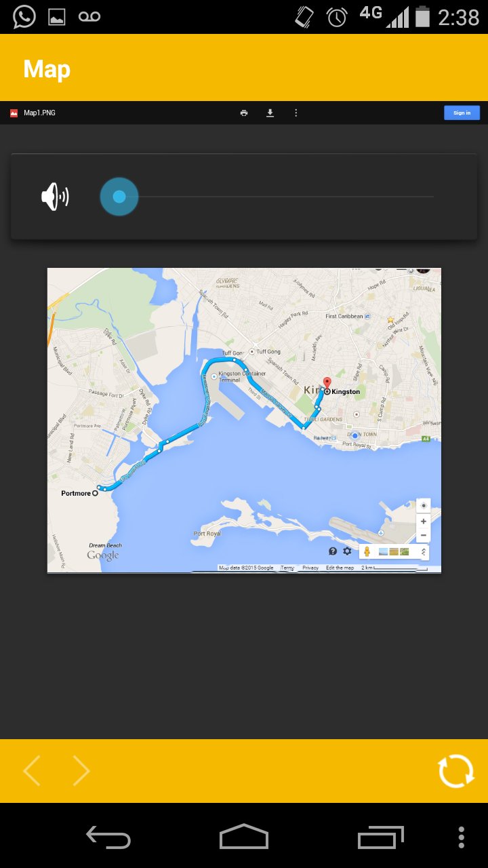Click the download icon for Map1.PNG
Screen dimensions: 488x868
point(270,113)
